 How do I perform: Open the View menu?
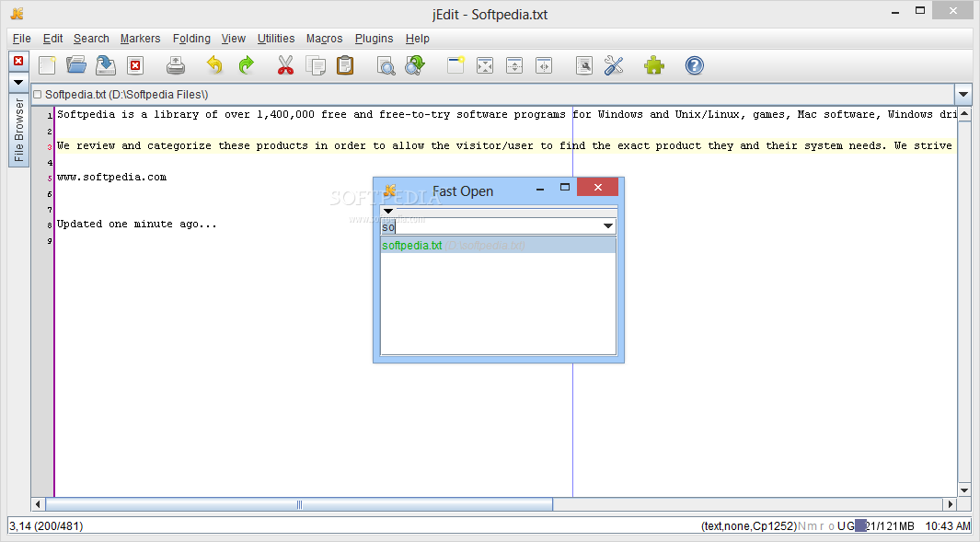233,39
